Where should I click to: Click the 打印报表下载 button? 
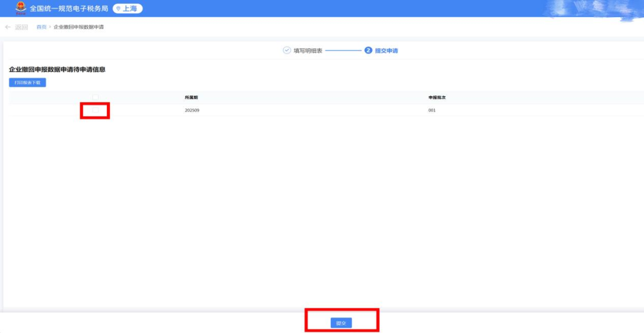pos(27,82)
